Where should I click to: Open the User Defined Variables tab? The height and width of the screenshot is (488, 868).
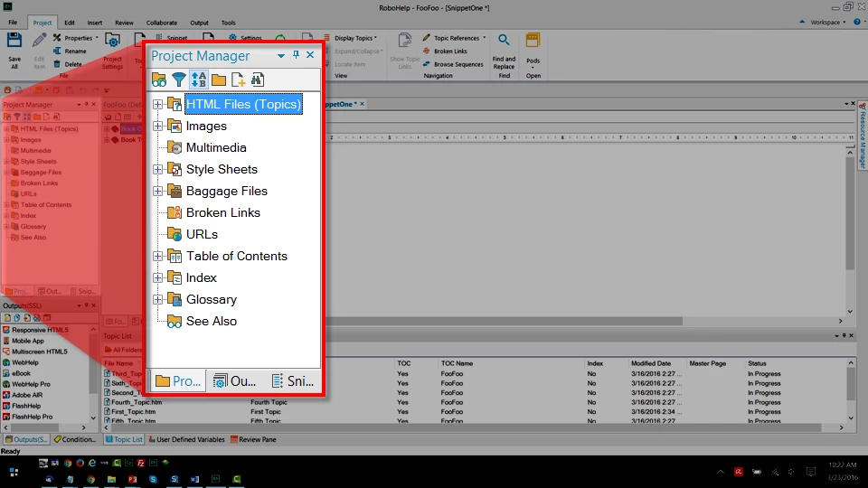(186, 439)
